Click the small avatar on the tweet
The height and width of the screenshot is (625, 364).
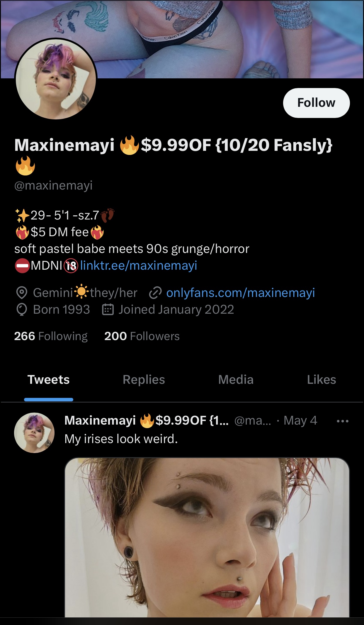[x=34, y=433]
